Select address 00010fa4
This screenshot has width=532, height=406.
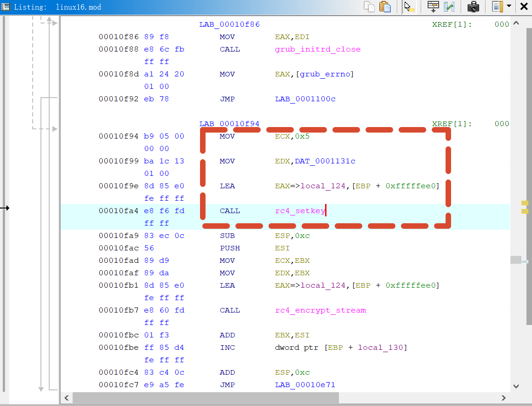(119, 211)
